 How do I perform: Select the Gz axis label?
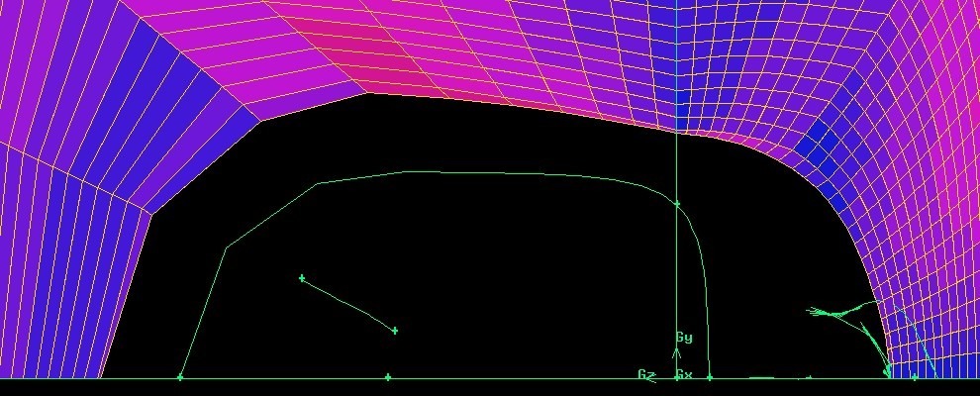tap(645, 374)
